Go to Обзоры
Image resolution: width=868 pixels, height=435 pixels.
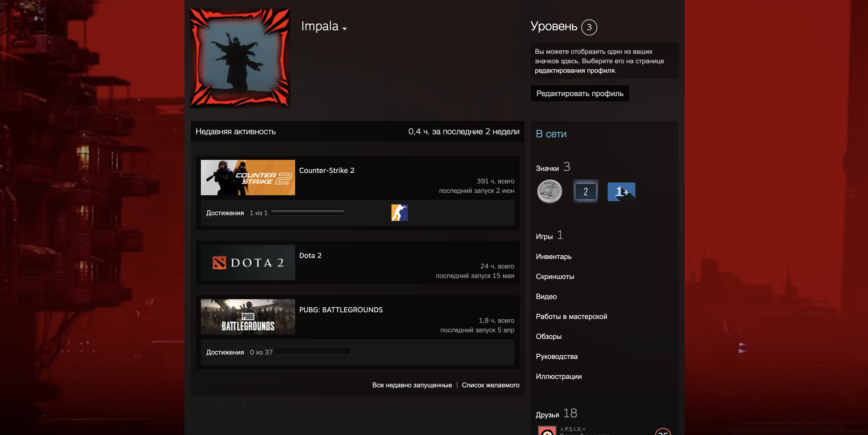pyautogui.click(x=549, y=336)
